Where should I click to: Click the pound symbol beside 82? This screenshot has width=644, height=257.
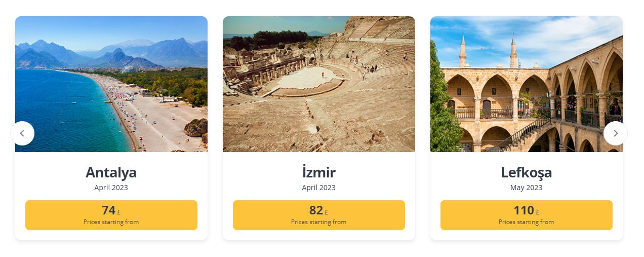(327, 212)
